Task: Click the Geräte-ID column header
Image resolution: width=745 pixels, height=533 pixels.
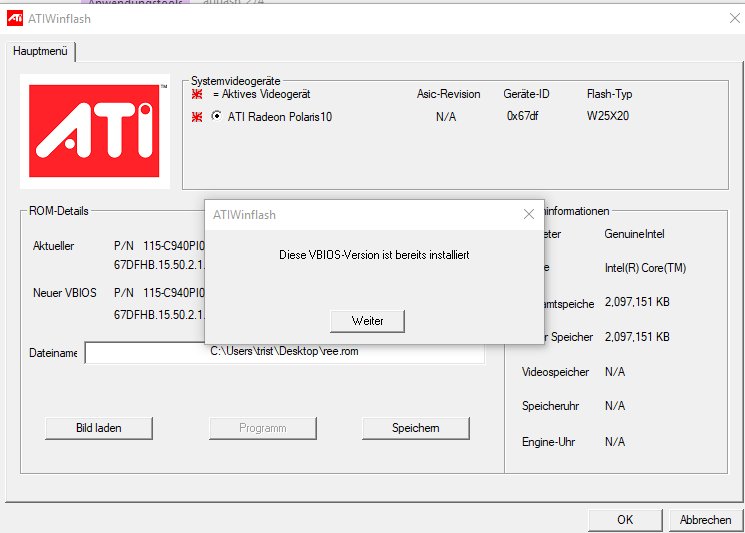Action: pos(526,94)
